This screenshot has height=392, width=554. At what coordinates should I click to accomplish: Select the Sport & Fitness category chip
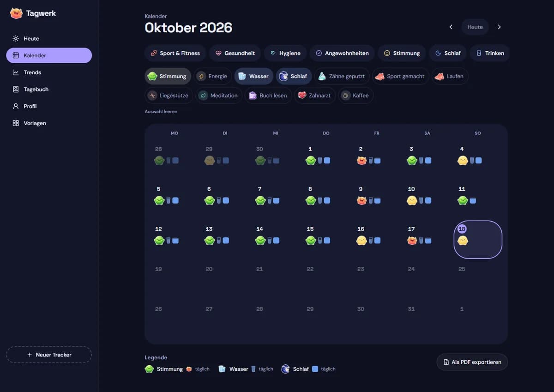pos(175,53)
